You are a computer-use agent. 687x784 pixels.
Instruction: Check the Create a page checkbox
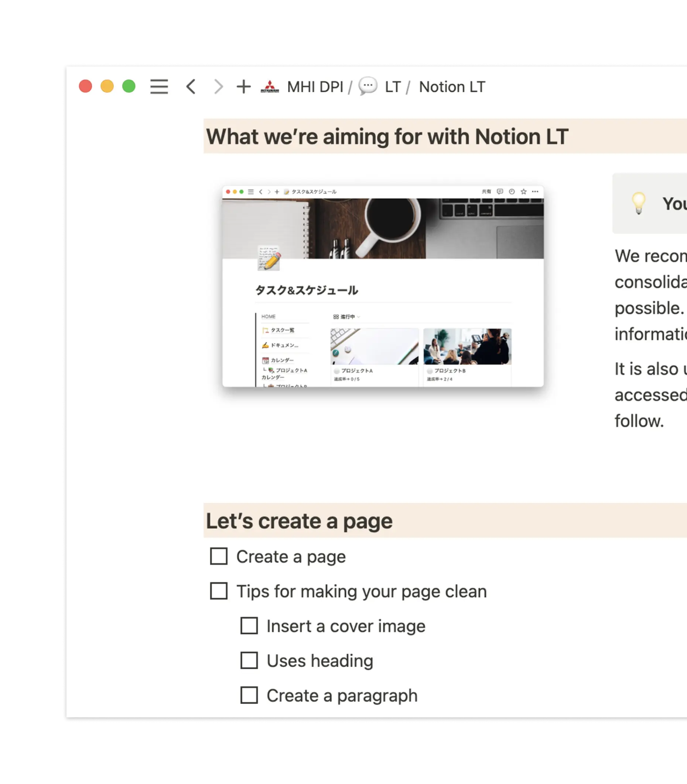[x=219, y=557]
